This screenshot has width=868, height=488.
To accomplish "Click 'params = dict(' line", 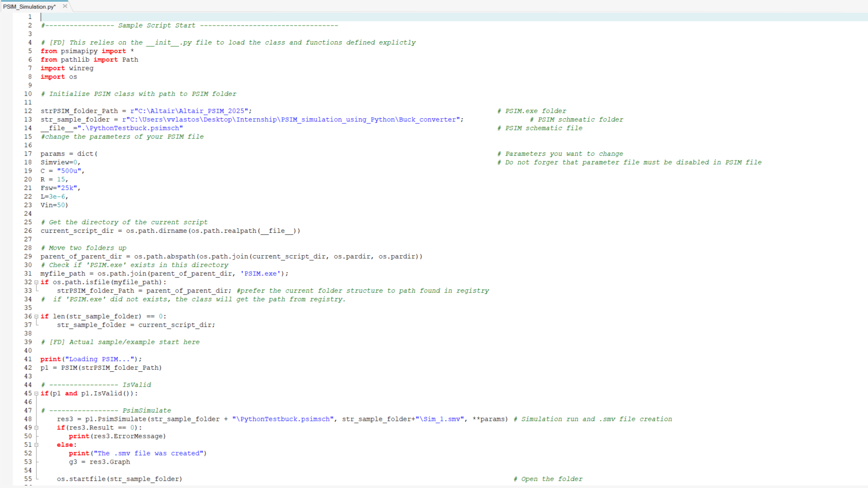I will pyautogui.click(x=69, y=154).
